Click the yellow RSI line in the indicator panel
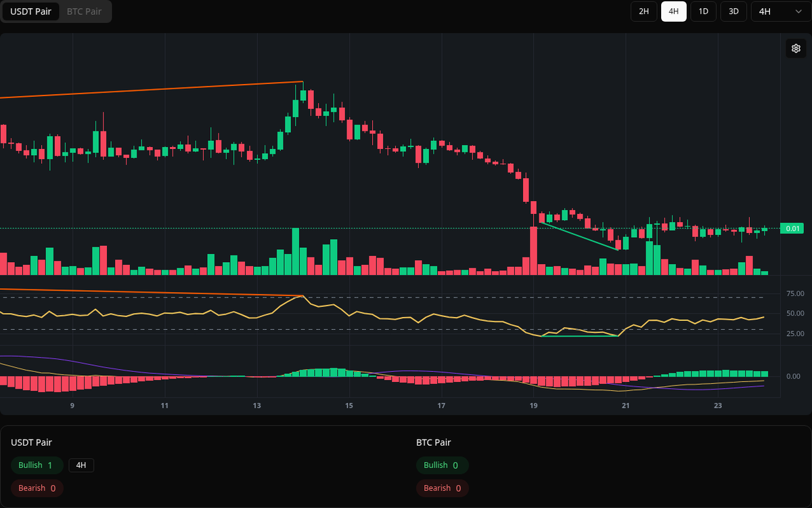 pos(203,314)
